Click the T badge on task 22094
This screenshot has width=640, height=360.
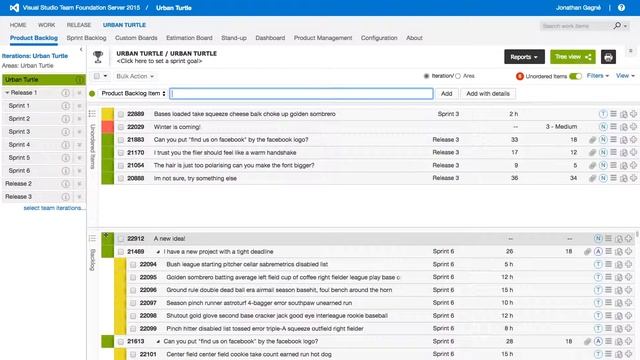point(598,264)
